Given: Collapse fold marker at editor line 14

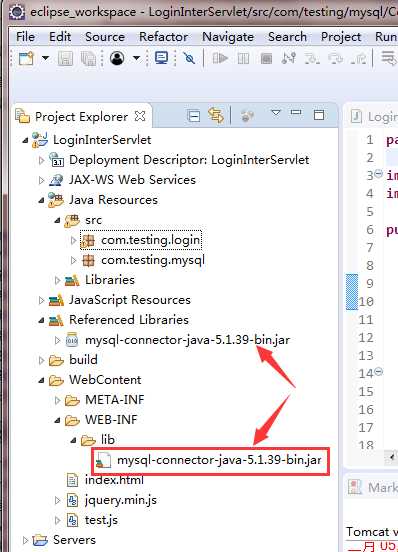Looking at the screenshot, I should 379,371.
